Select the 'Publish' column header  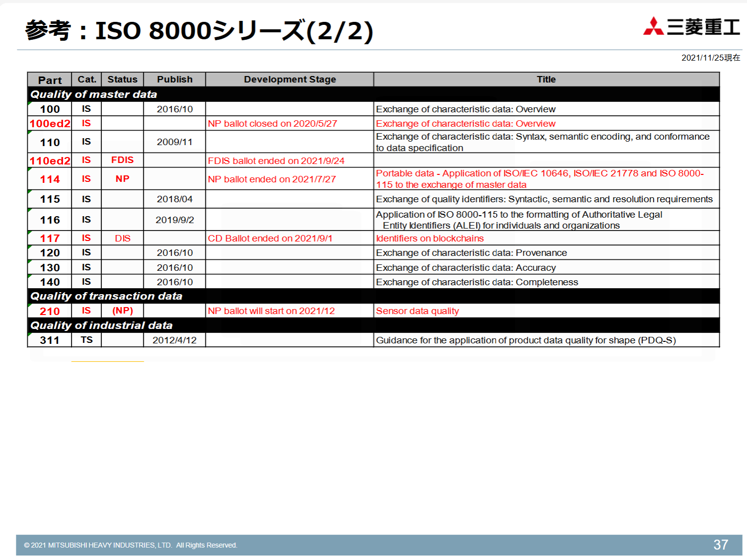[174, 80]
